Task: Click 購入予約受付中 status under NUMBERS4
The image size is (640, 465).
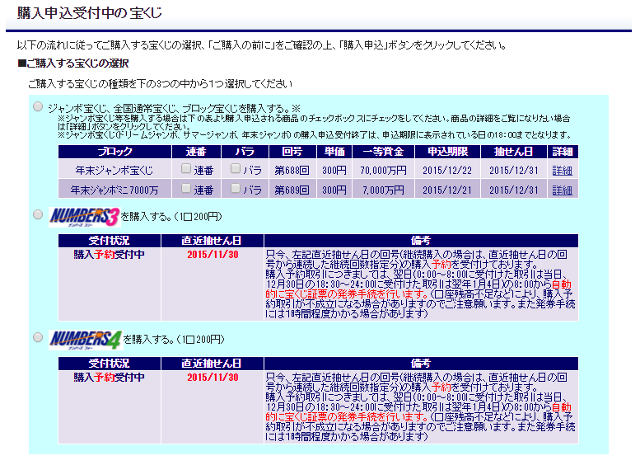Action: pos(109,377)
